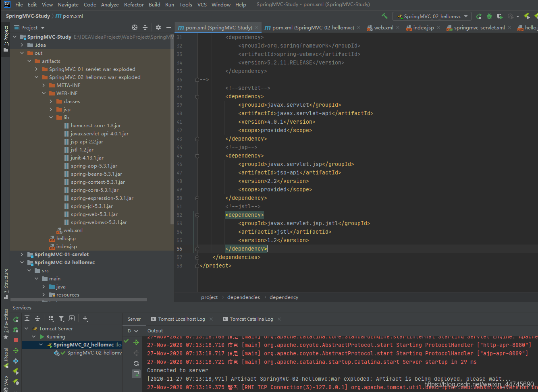Image resolution: width=538 pixels, height=392 pixels.
Task: Open the Refactor menu
Action: point(134,4)
